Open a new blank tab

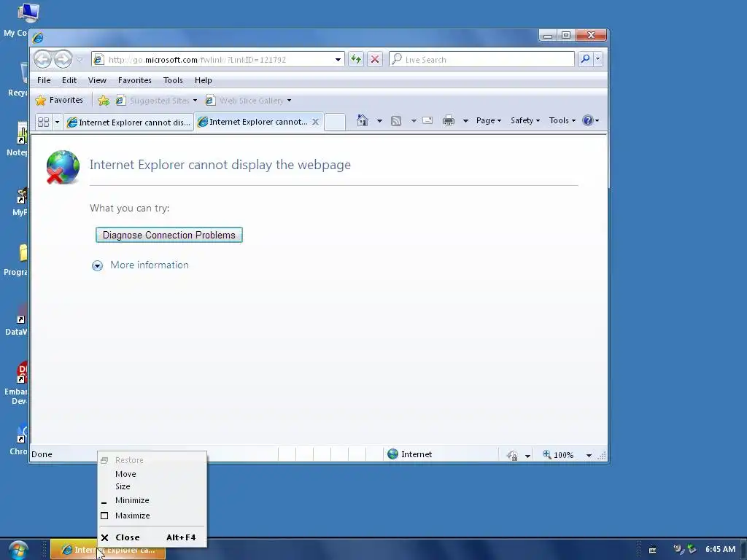335,122
